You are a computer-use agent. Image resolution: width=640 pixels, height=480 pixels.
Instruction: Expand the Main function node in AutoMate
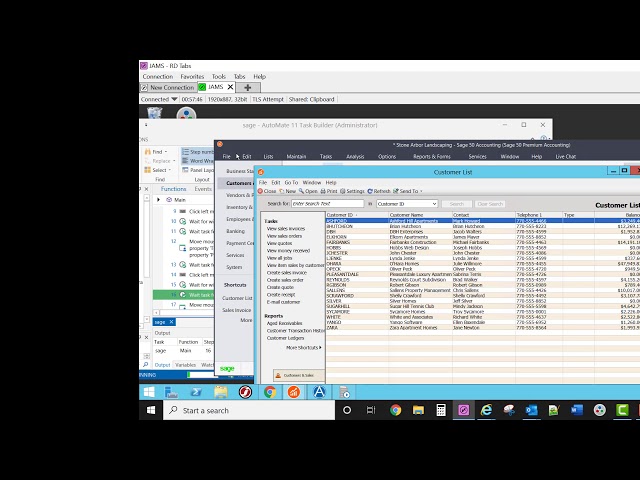pyautogui.click(x=158, y=200)
